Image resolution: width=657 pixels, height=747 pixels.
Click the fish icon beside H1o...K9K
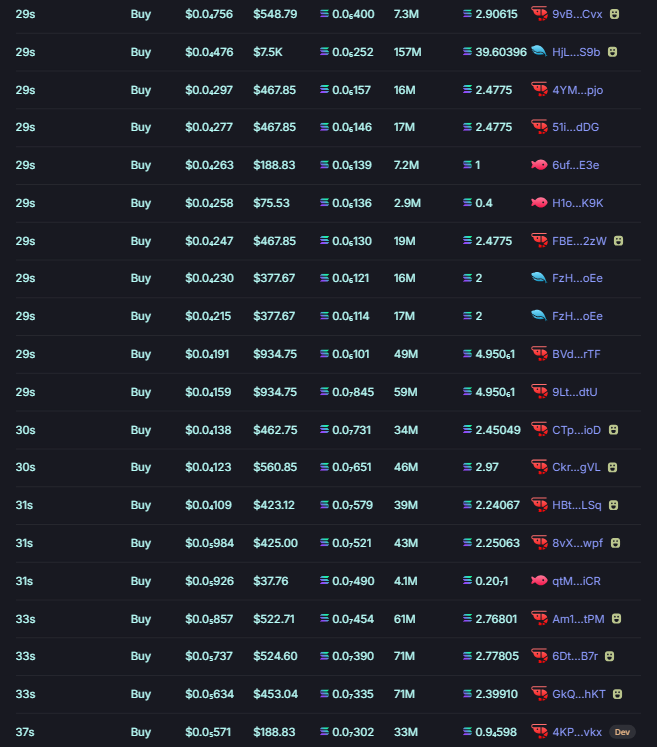pyautogui.click(x=539, y=202)
